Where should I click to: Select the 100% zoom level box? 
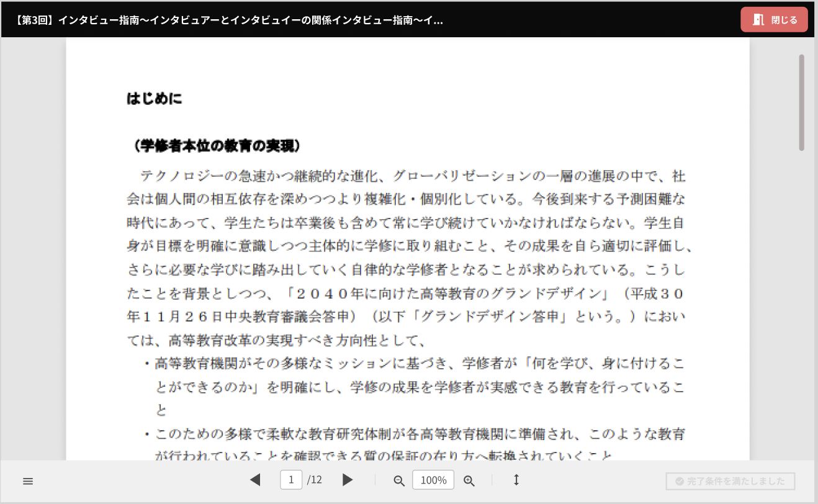433,480
